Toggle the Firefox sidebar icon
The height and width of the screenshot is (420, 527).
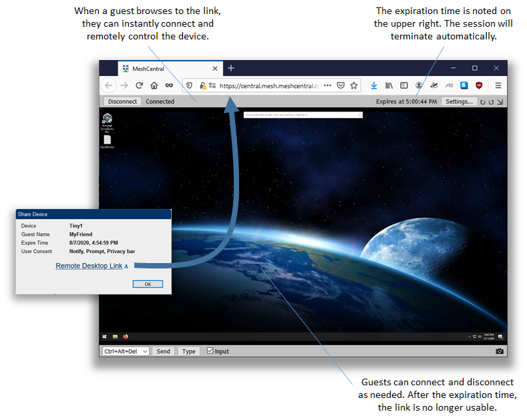403,85
